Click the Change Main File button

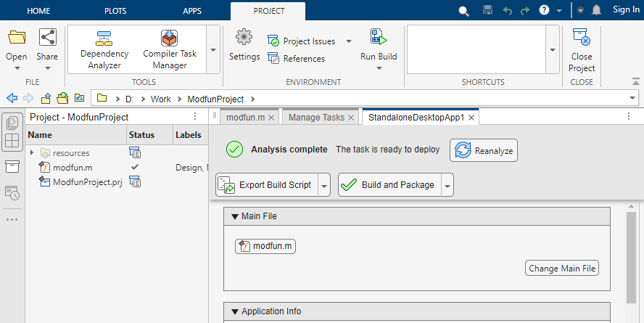(562, 269)
